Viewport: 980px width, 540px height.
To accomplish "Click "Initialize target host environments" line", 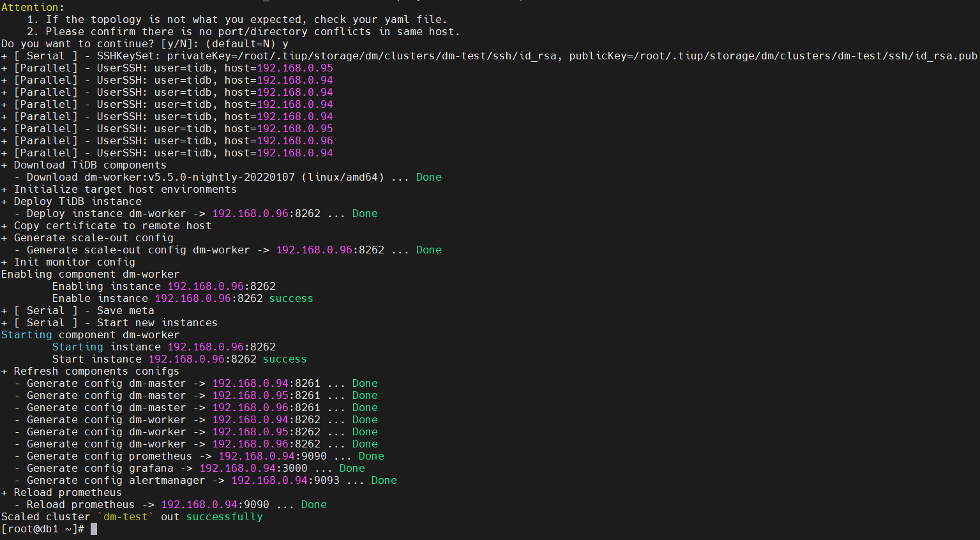I will pyautogui.click(x=119, y=190).
